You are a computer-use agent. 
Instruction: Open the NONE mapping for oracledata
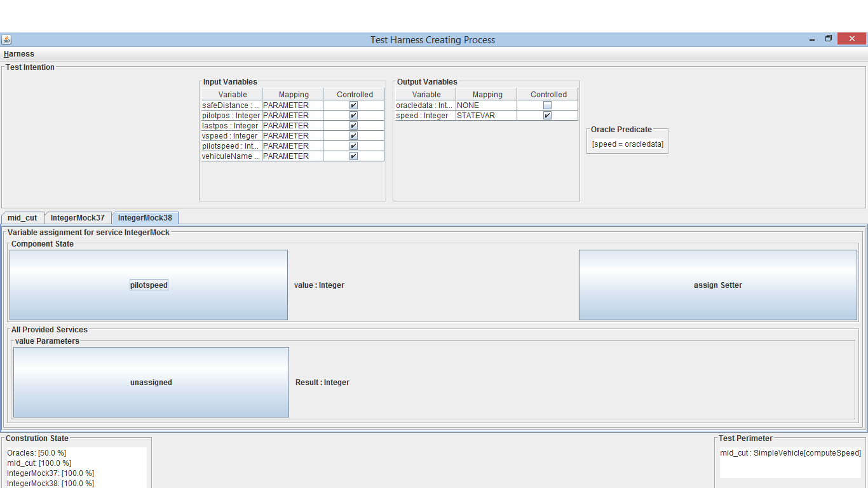[x=486, y=105]
